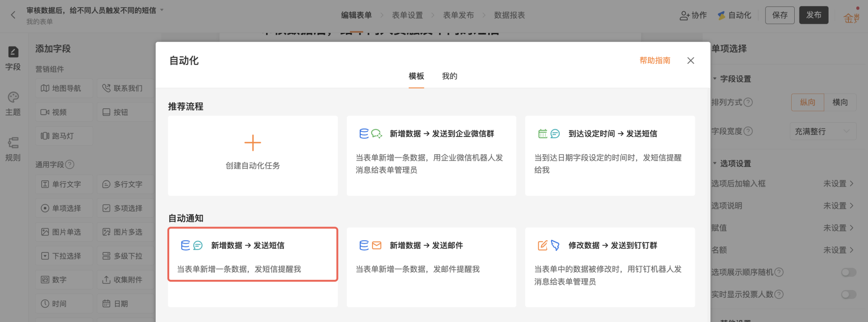This screenshot has width=868, height=322.
Task: Go to 编辑表单 step
Action: (356, 15)
